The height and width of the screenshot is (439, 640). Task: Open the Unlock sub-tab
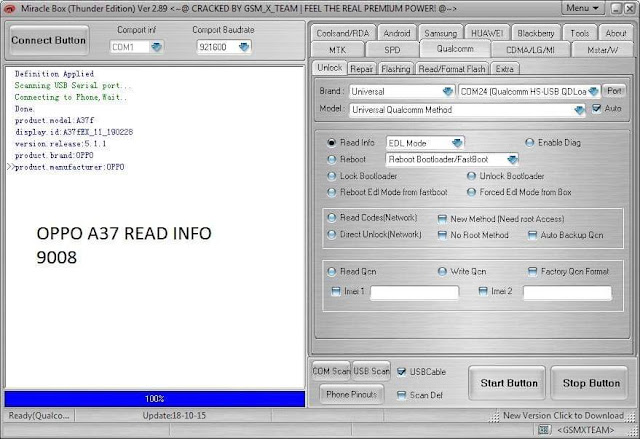[330, 68]
